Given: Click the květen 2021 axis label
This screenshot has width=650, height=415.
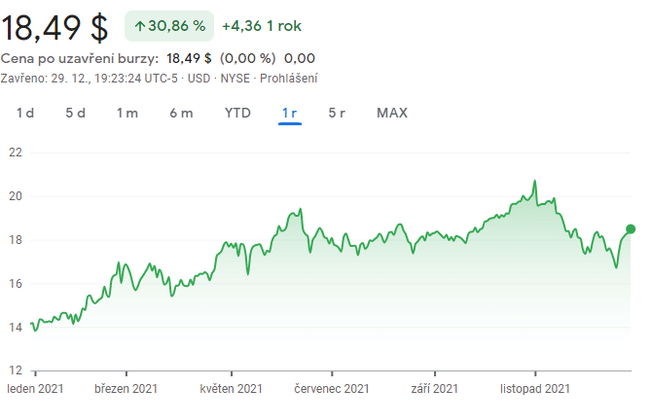Looking at the screenshot, I should pyautogui.click(x=231, y=388).
